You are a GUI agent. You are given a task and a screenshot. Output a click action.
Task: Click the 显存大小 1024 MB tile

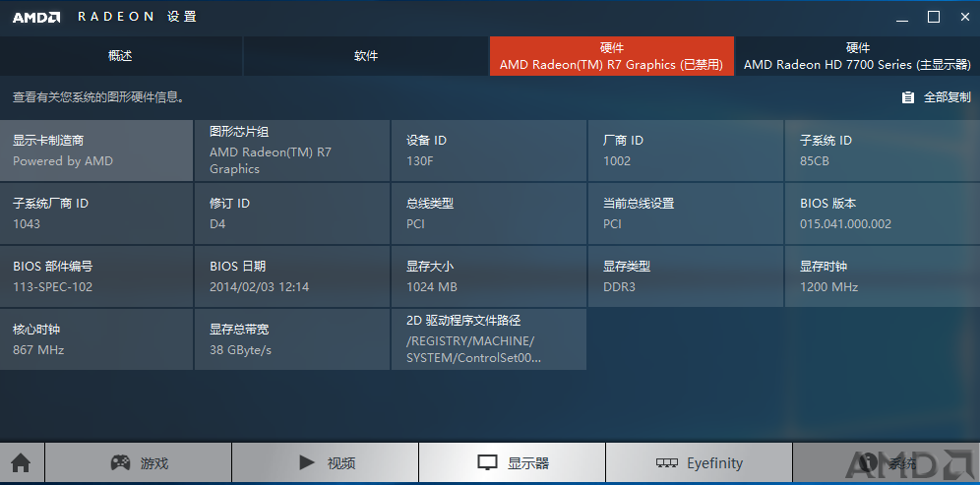489,276
